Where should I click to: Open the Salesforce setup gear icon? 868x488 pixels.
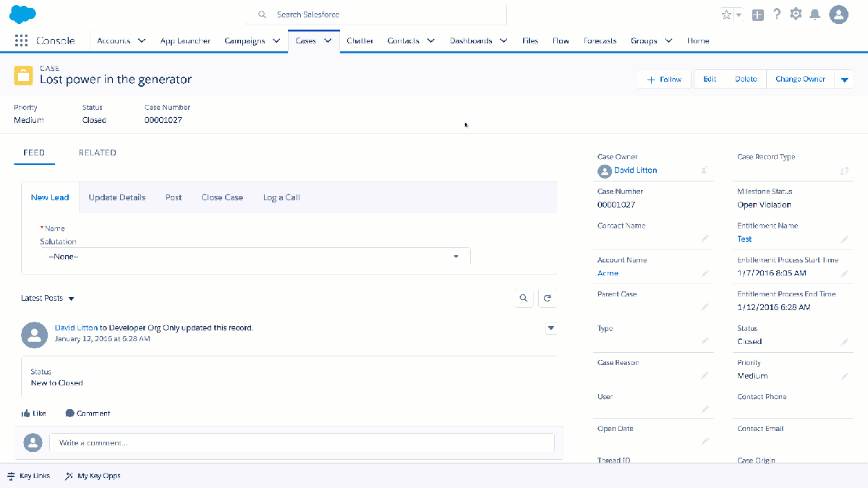point(796,13)
